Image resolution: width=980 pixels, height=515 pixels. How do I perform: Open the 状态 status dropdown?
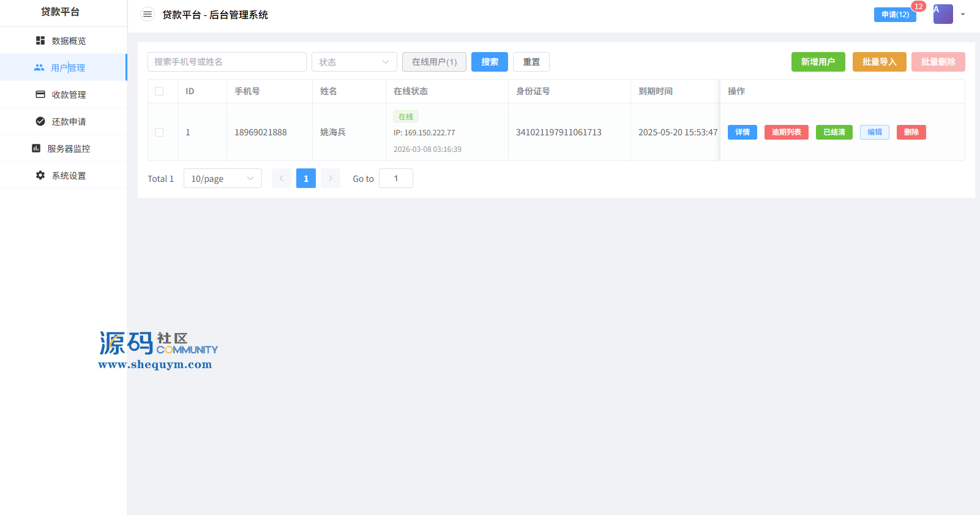[x=354, y=62]
